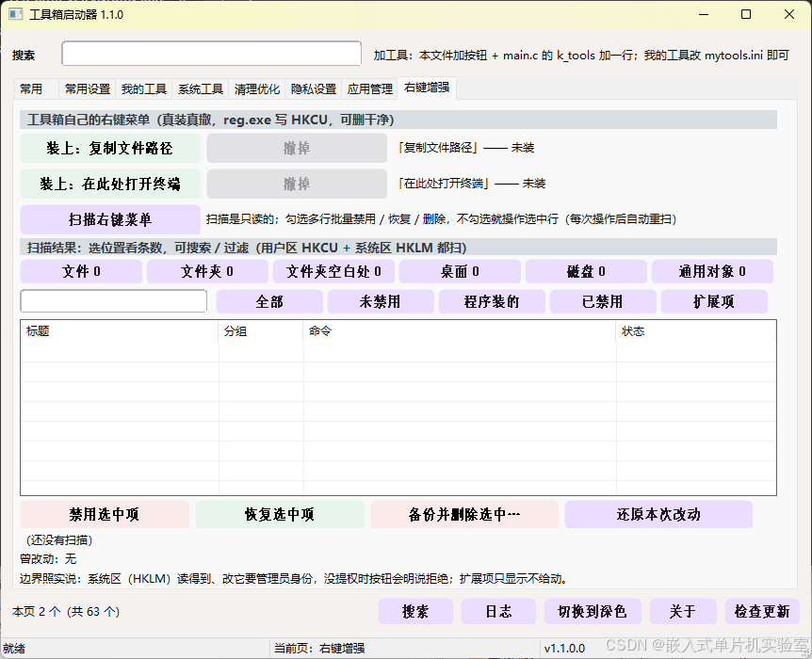Viewport: 812px width, 659px height.
Task: Maximize the 工具箱启动器 window
Action: [746, 14]
